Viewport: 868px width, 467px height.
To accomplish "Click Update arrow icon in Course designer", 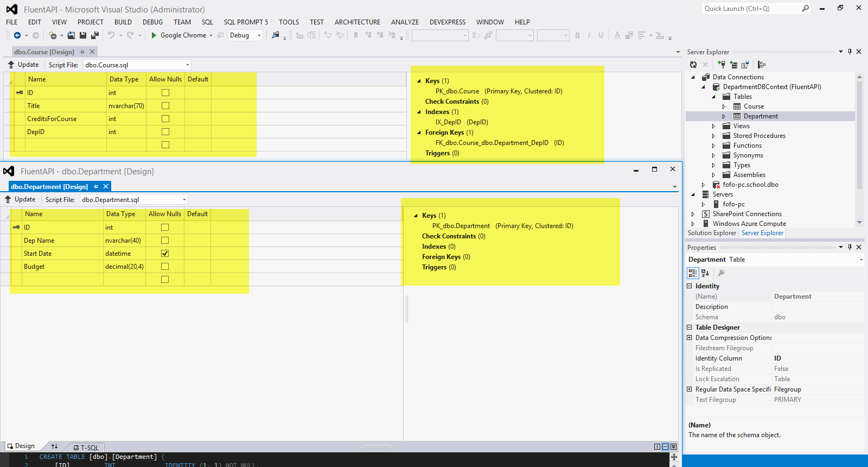I will 11,65.
